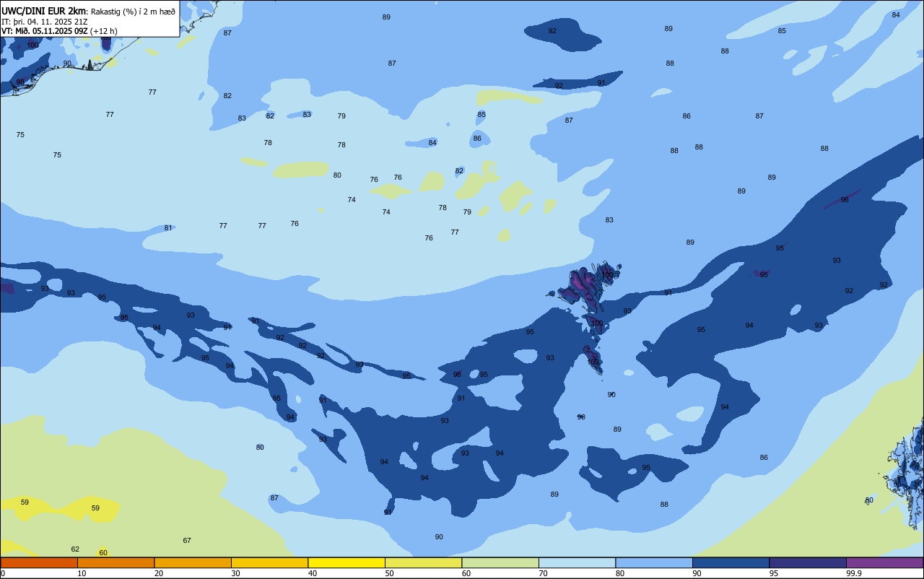The width and height of the screenshot is (924, 579).
Task: Choose the pale blue 70–80 legend swatch
Action: [577, 562]
